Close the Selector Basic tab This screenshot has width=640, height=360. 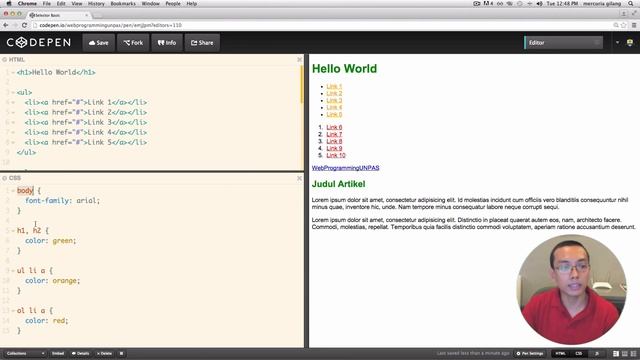pos(87,15)
